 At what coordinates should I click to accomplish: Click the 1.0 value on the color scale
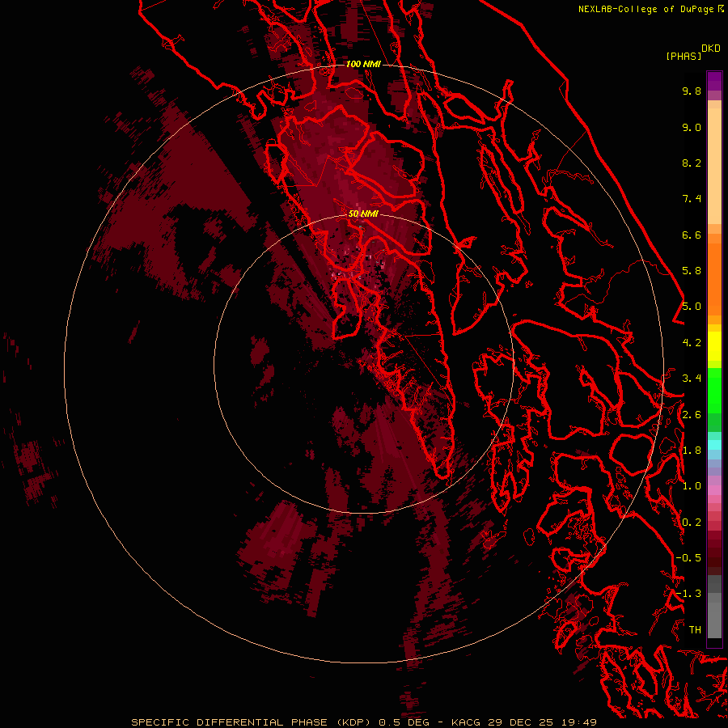(x=692, y=486)
